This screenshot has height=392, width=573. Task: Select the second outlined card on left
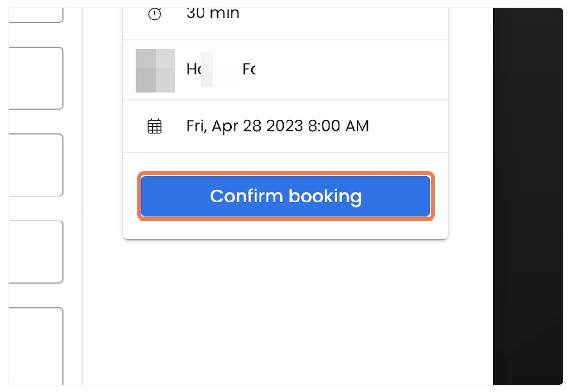pyautogui.click(x=36, y=78)
